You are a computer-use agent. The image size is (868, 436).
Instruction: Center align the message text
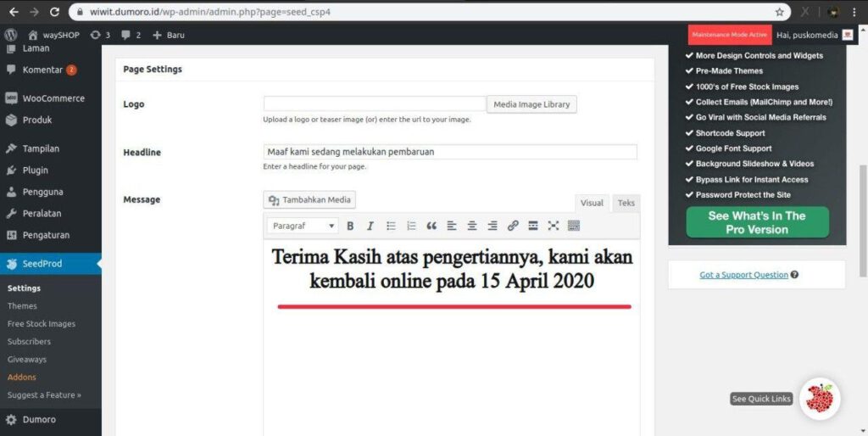471,226
